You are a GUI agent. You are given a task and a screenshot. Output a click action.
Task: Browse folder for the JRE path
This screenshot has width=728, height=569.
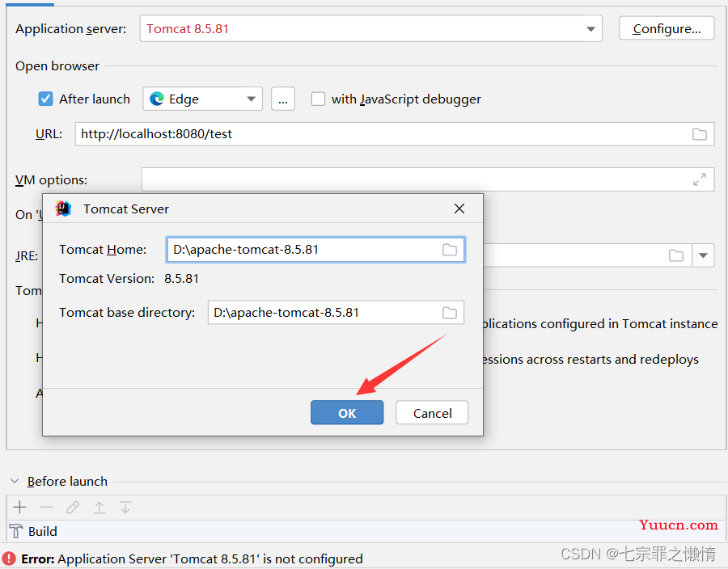(676, 255)
